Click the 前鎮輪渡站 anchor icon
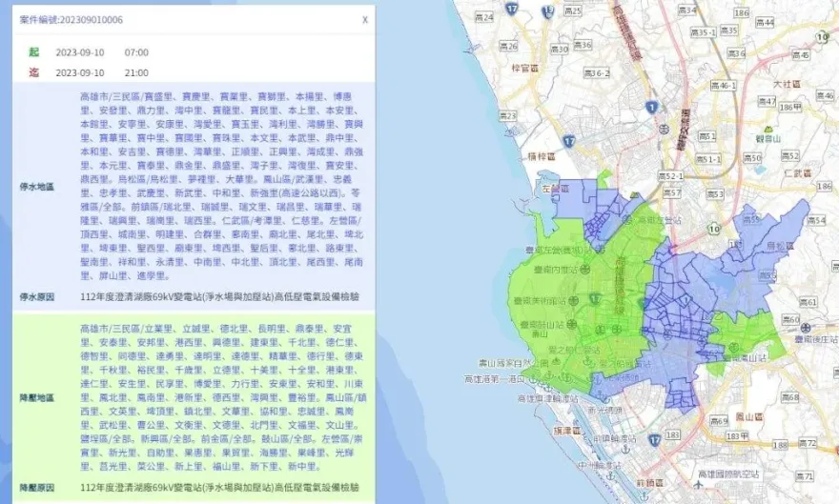Image resolution: width=839 pixels, height=504 pixels. coord(625,449)
